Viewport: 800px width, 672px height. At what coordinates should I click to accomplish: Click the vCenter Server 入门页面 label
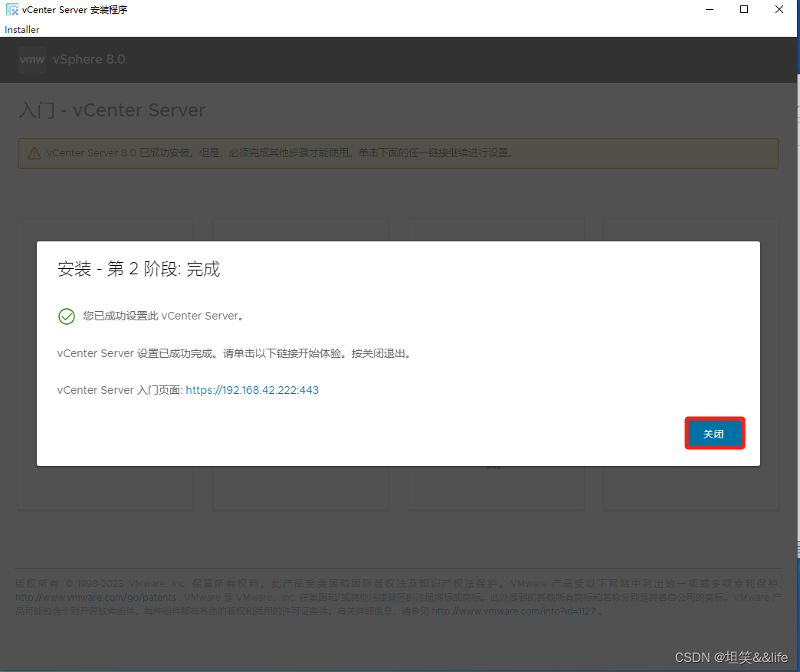(x=120, y=390)
